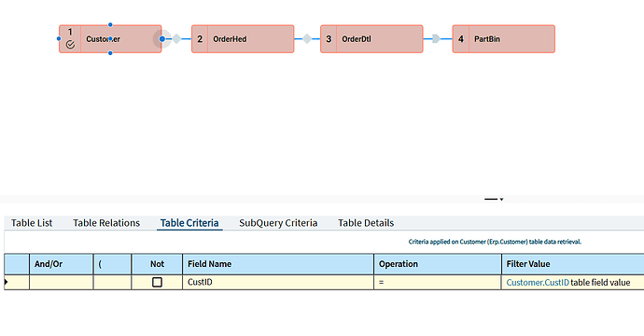
Task: Click arrow join between OrderDtl and PartBin
Action: click(436, 39)
